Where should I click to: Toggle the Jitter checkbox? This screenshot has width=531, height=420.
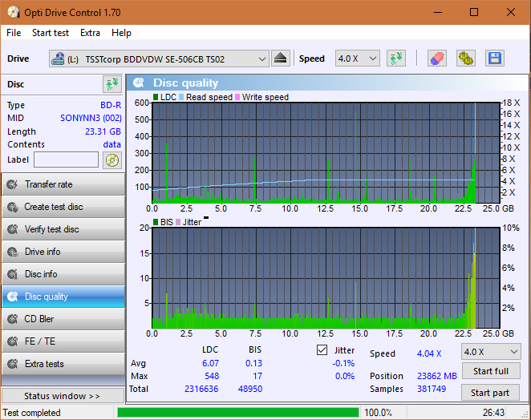pyautogui.click(x=322, y=350)
